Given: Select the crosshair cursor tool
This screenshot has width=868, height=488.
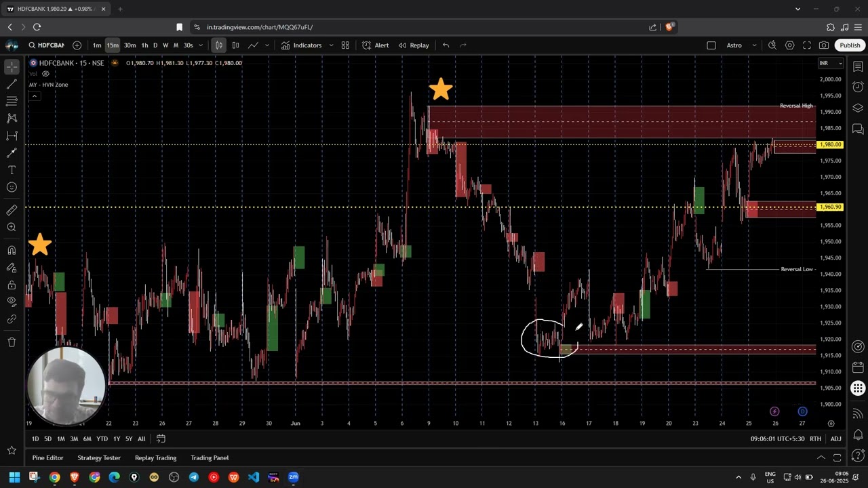Looking at the screenshot, I should pos(12,67).
